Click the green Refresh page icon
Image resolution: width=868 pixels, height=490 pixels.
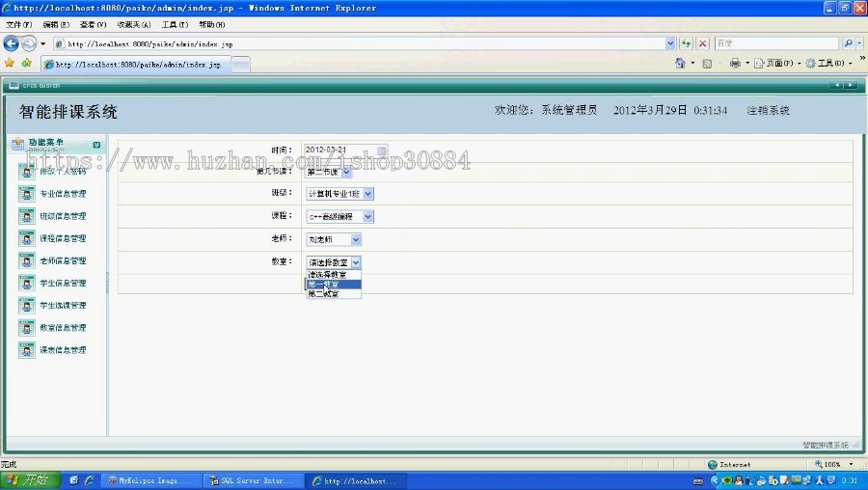click(x=686, y=43)
